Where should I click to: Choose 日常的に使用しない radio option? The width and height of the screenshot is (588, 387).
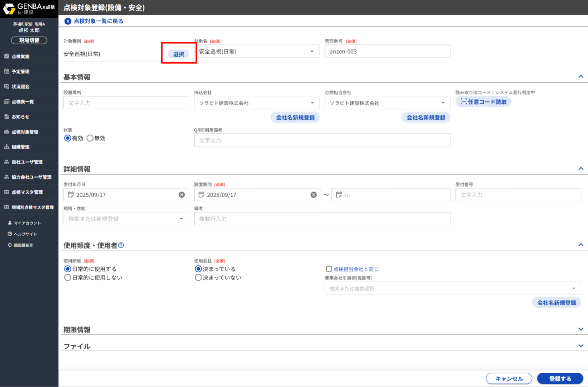67,278
